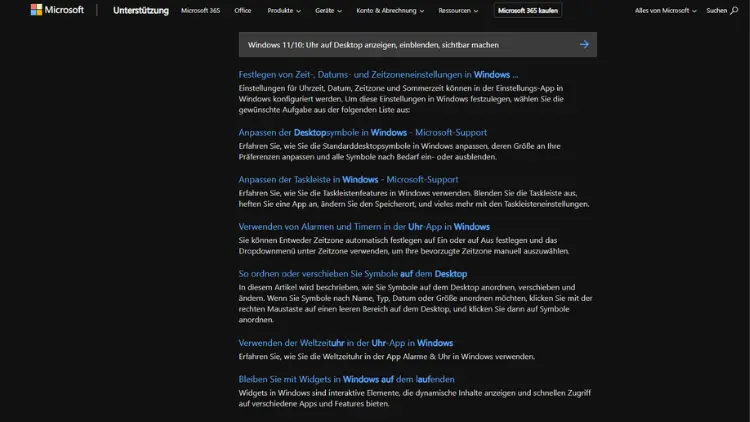The height and width of the screenshot is (422, 750).
Task: Open Bleiben Sie mit Widgets in Windows result
Action: pos(346,379)
